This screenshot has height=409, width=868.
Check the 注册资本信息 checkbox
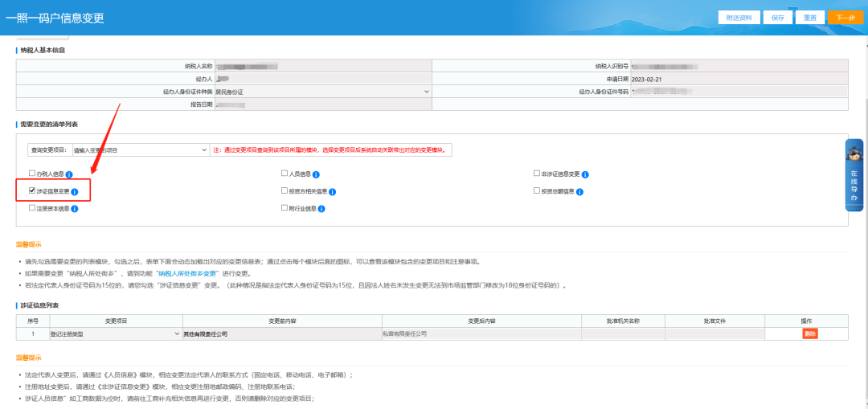(x=32, y=208)
